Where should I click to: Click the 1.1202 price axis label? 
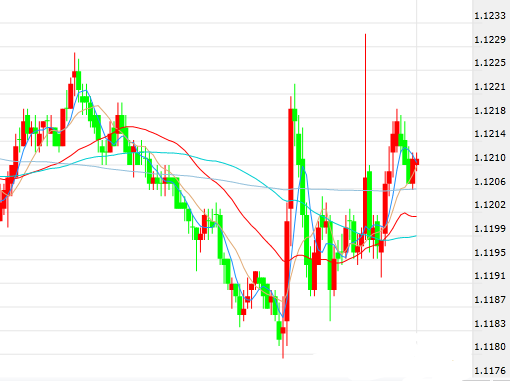tap(490, 205)
